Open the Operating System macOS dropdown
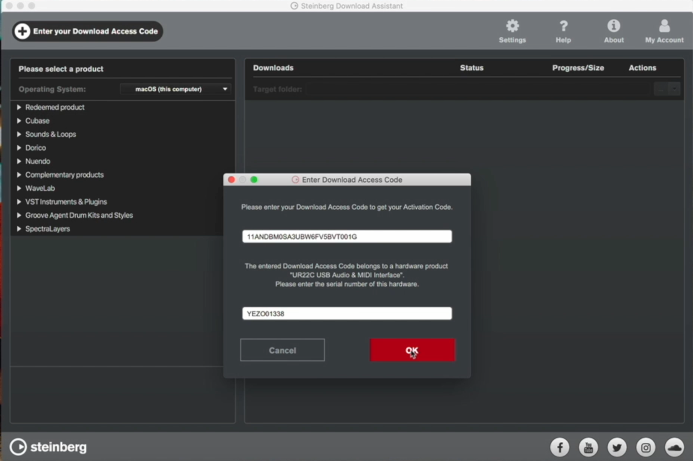 pos(175,89)
